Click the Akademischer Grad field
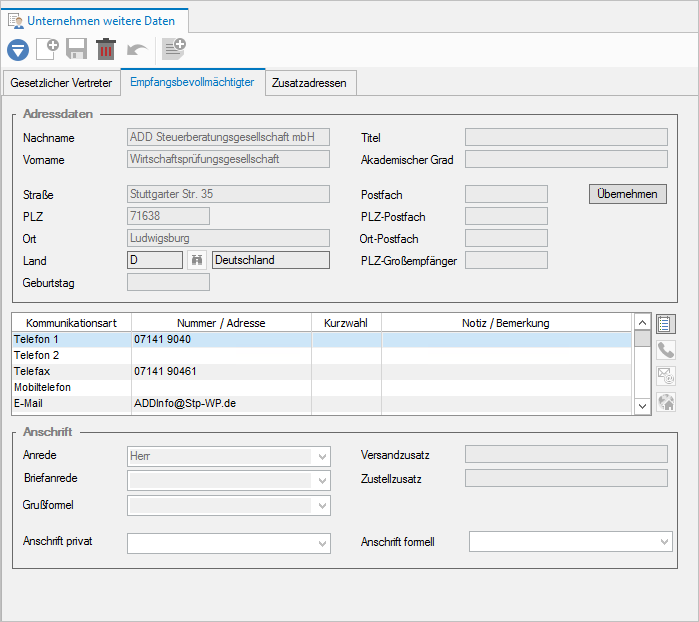This screenshot has height=622, width=699. [x=566, y=159]
